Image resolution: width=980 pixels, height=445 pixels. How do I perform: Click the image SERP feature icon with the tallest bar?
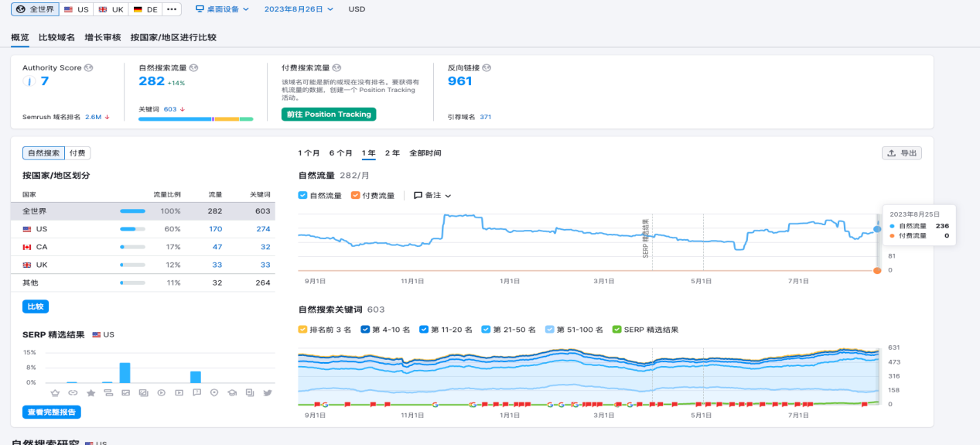125,393
